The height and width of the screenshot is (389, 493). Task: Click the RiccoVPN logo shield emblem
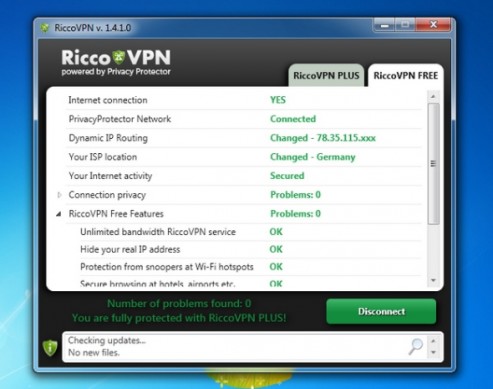(x=118, y=57)
